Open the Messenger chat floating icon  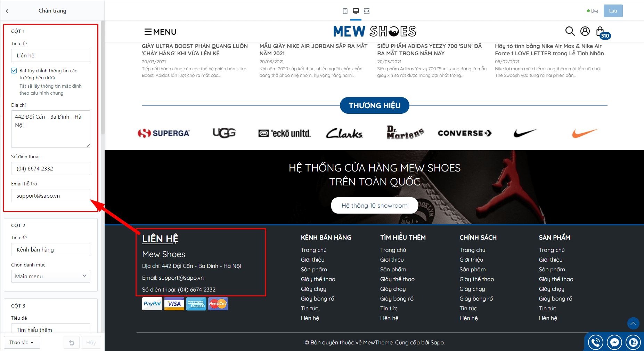[x=614, y=343]
